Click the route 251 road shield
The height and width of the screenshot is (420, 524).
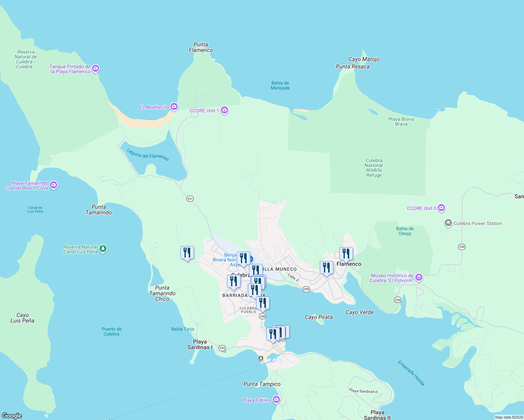point(189,198)
